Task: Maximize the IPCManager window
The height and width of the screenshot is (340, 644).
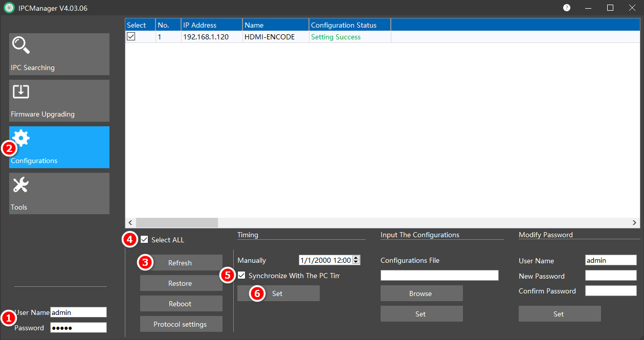Action: pyautogui.click(x=610, y=8)
